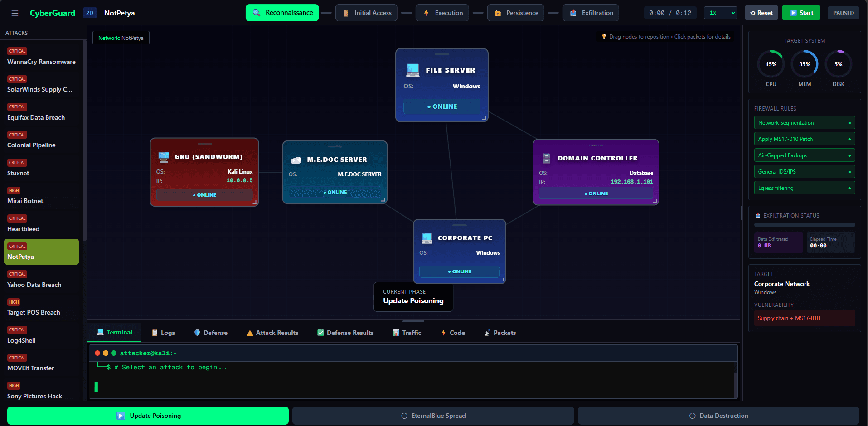Open the Packets tab
The image size is (868, 426).
tap(500, 333)
